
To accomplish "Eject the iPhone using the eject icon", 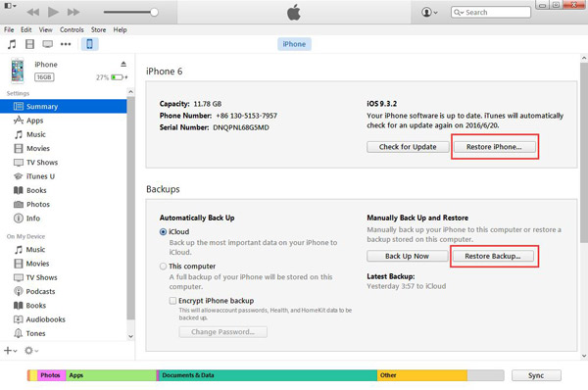I will [x=123, y=64].
